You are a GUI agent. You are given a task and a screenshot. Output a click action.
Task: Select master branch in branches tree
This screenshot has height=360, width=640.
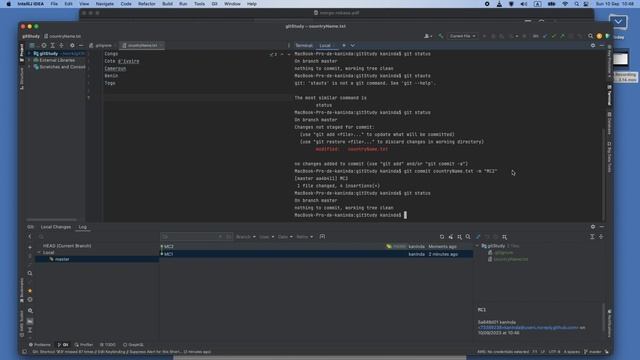click(62, 259)
